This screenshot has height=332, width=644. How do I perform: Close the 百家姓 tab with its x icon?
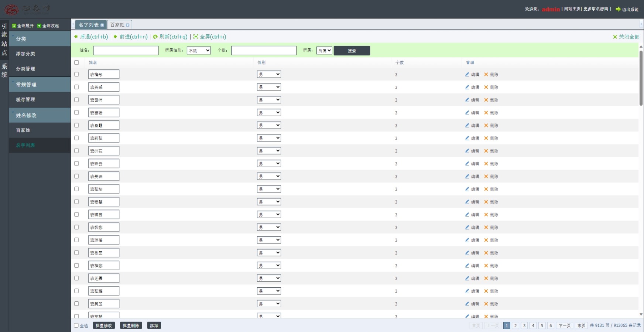tap(128, 25)
